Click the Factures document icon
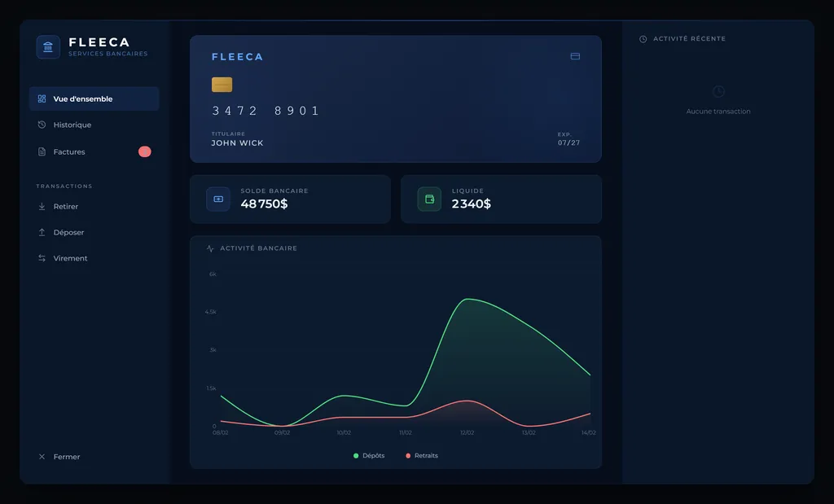The height and width of the screenshot is (504, 834). (42, 151)
